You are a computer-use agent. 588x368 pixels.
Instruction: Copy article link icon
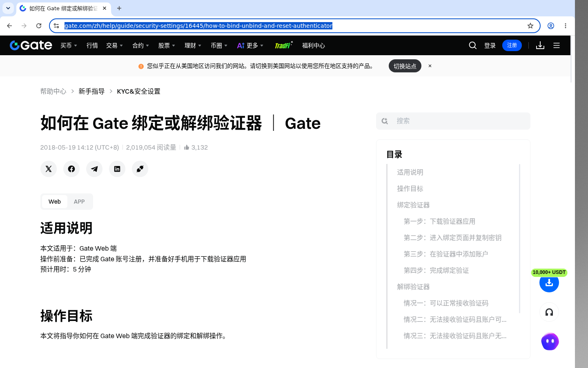tap(140, 169)
